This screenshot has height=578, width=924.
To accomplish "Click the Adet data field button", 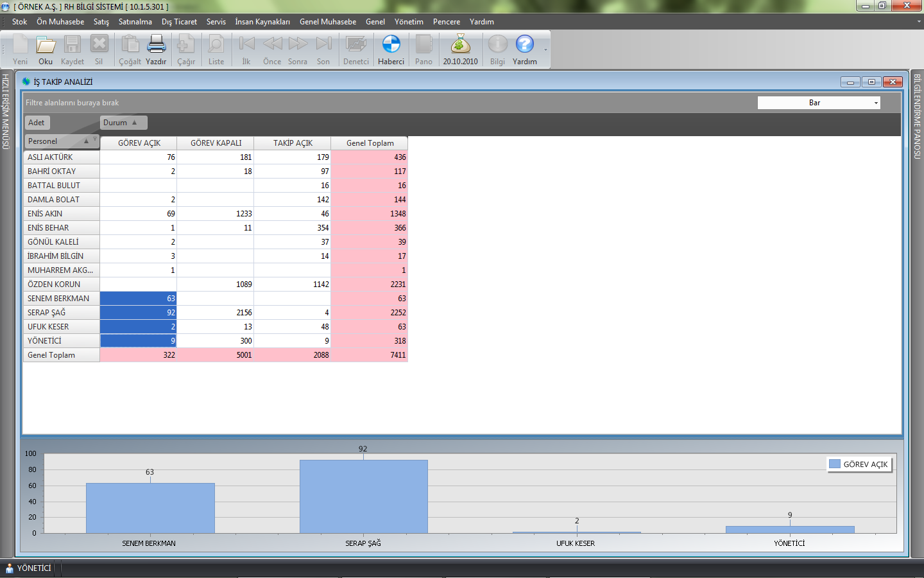I will click(37, 123).
